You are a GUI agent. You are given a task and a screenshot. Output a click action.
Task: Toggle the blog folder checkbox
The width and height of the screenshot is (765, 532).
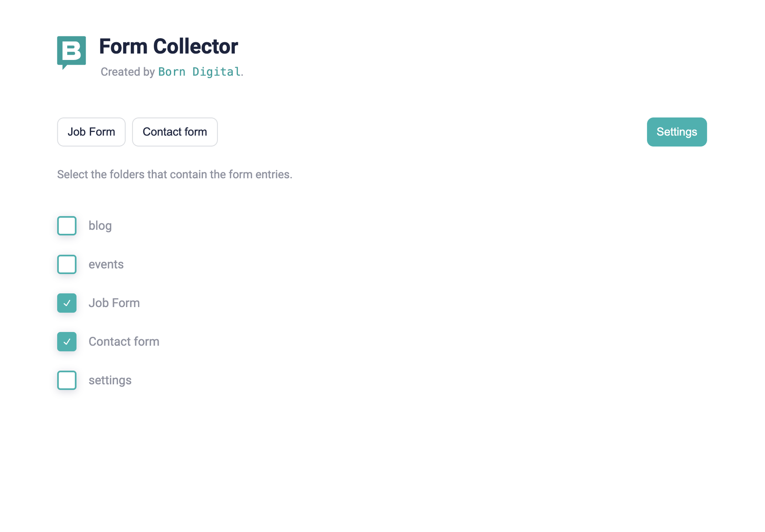66,226
